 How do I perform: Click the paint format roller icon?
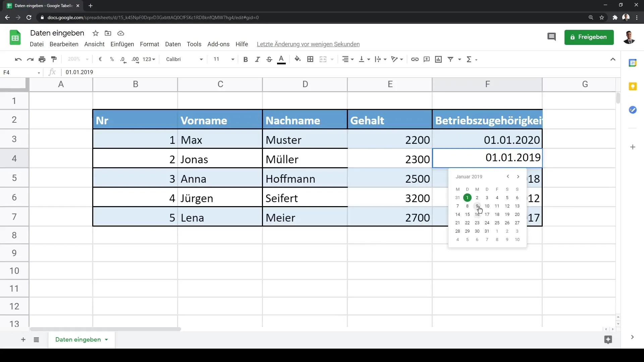[54, 59]
